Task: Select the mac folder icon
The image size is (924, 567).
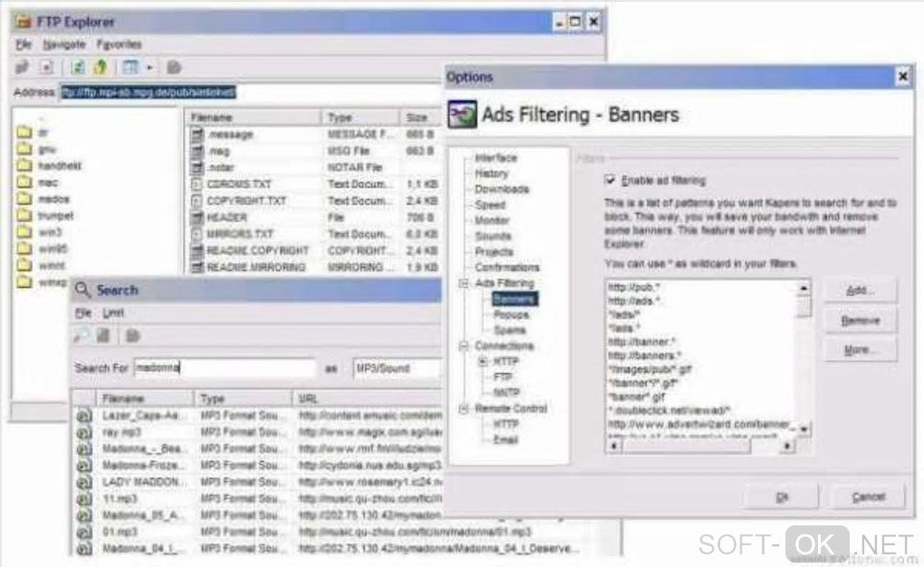Action: click(24, 182)
